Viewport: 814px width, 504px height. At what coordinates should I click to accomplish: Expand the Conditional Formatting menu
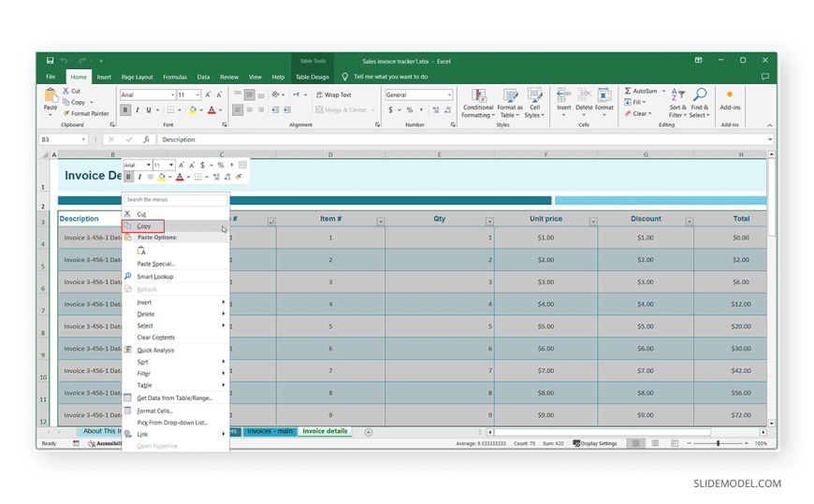click(477, 104)
